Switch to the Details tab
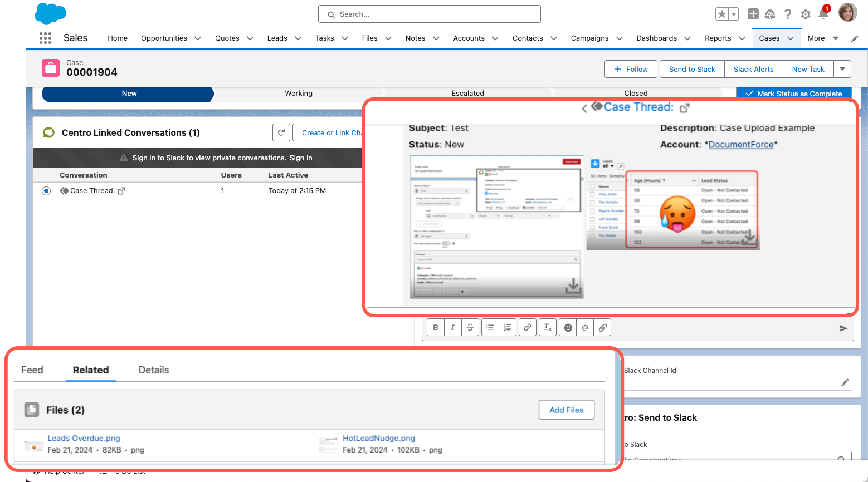Viewport: 868px width, 482px height. tap(154, 370)
